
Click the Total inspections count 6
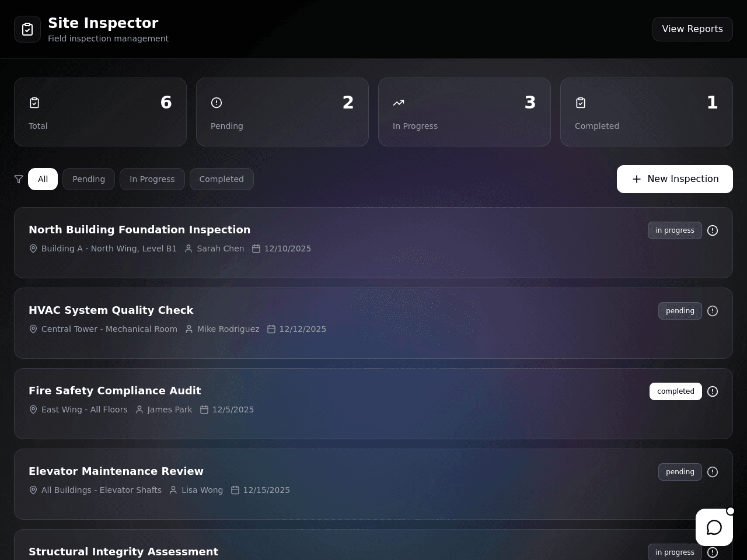pyautogui.click(x=166, y=103)
